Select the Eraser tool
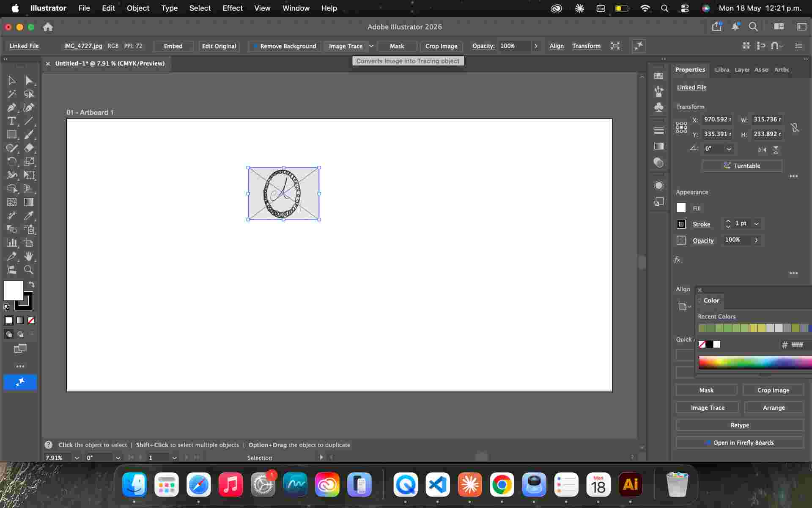The height and width of the screenshot is (508, 812). (x=29, y=148)
